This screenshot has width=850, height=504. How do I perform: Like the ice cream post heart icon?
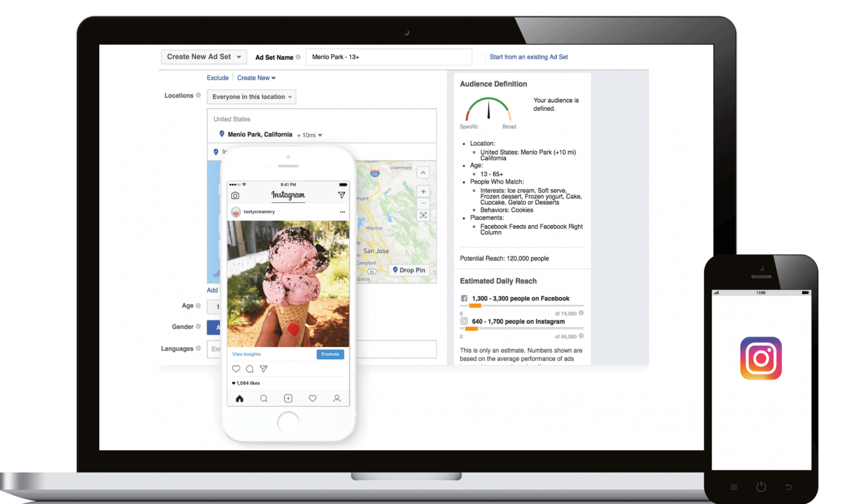click(236, 369)
